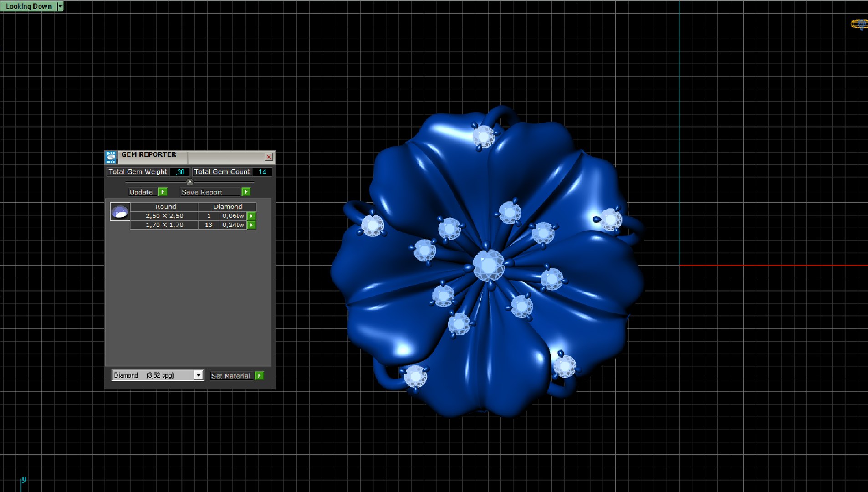Click green arrow on the 2,50 X 2,50 row

(251, 216)
